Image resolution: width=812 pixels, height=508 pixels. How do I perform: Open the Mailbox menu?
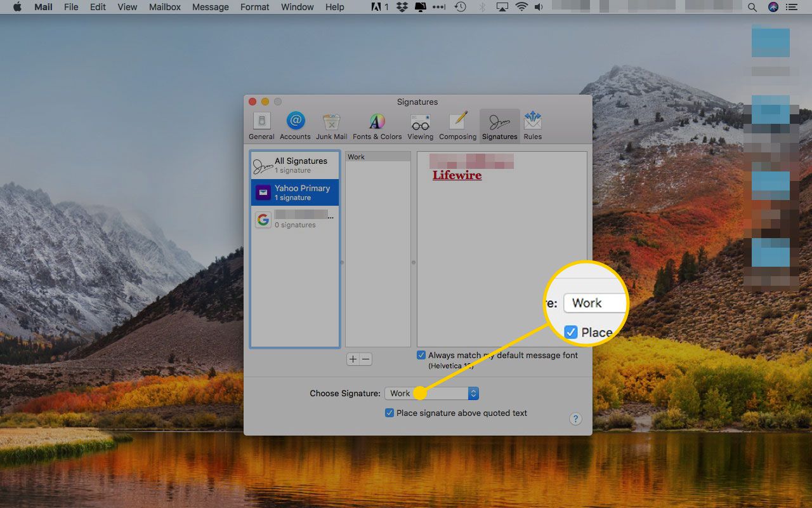164,7
